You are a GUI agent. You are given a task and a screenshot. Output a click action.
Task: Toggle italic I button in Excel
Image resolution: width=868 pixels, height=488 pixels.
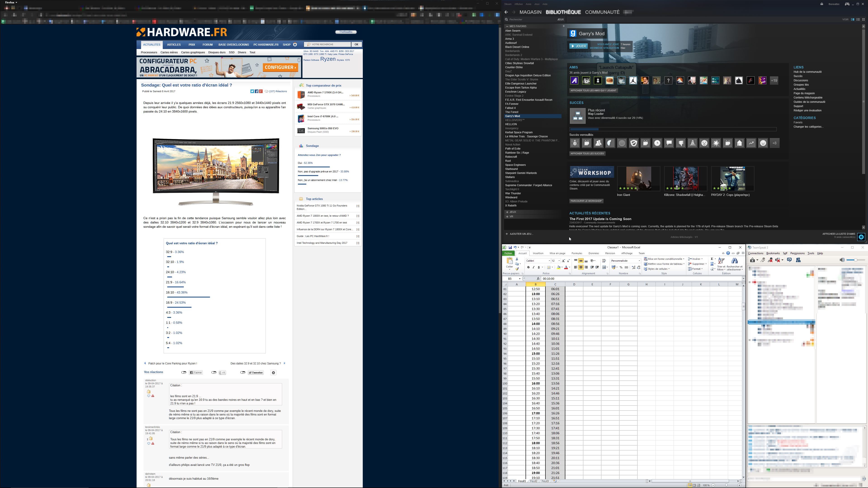pos(533,267)
